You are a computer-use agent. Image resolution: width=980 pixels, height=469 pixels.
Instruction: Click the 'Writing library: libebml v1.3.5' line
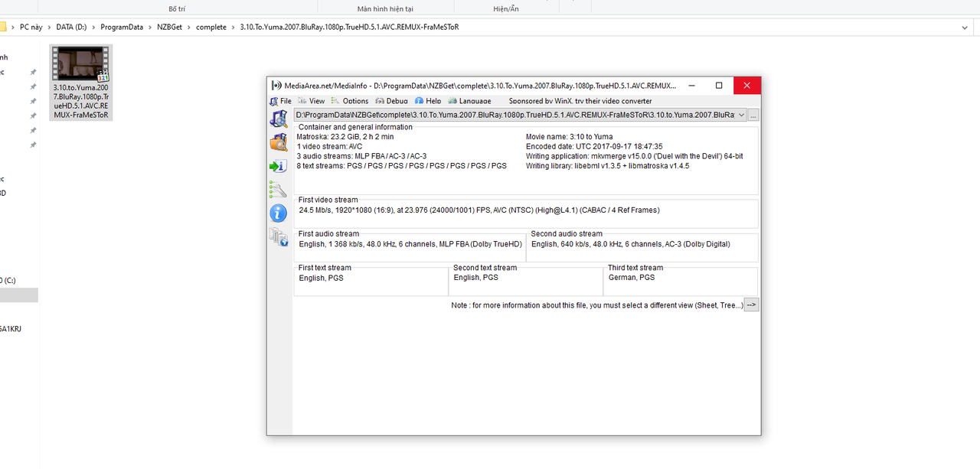(x=607, y=166)
